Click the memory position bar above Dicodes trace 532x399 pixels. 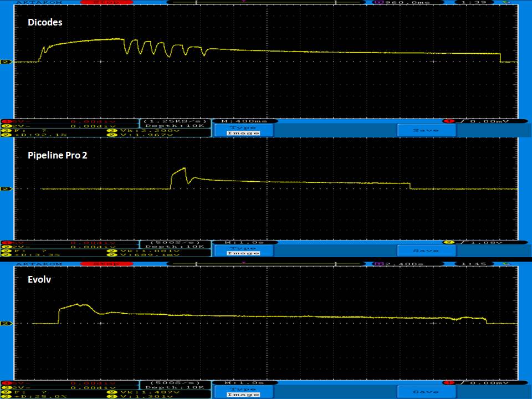pos(241,3)
